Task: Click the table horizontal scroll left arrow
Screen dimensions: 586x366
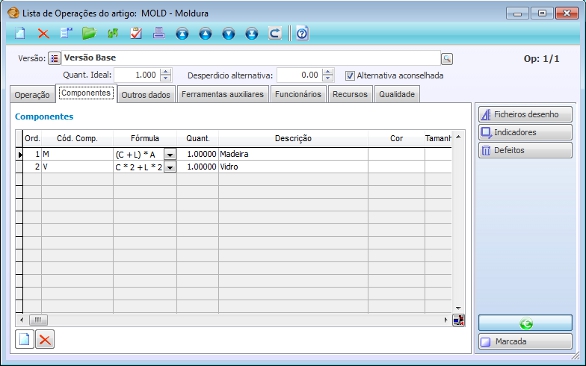Action: click(21, 320)
